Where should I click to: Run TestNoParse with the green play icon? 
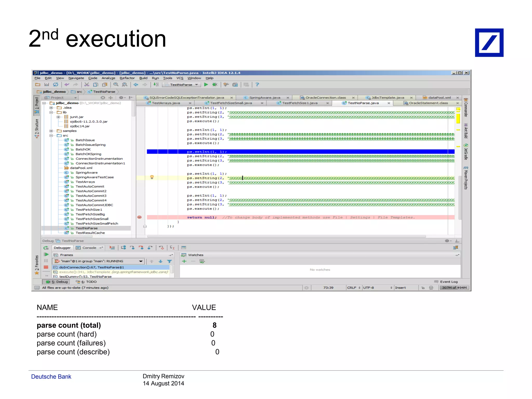point(206,85)
